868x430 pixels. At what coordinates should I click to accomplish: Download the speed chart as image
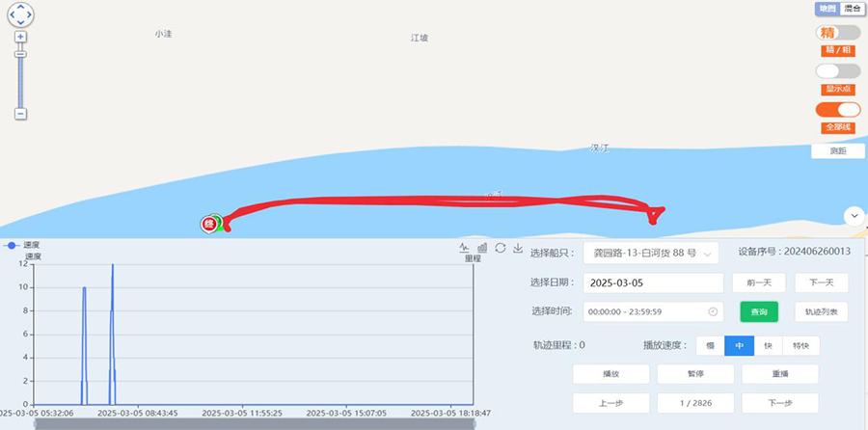coord(517,248)
